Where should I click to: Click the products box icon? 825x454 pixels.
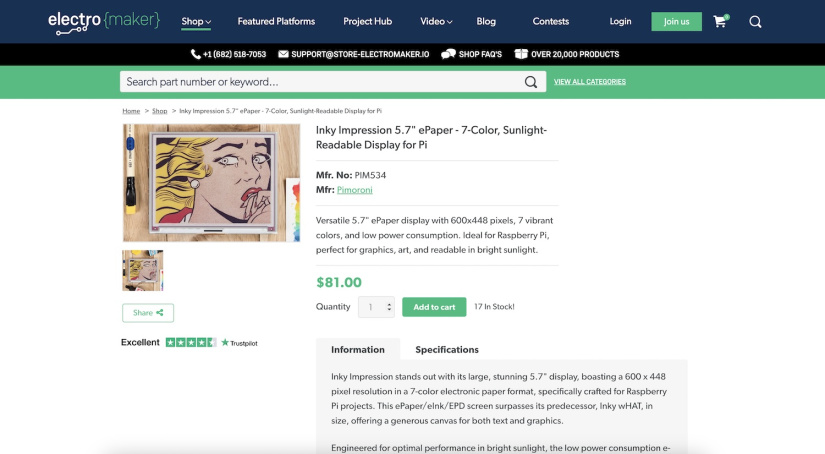521,54
